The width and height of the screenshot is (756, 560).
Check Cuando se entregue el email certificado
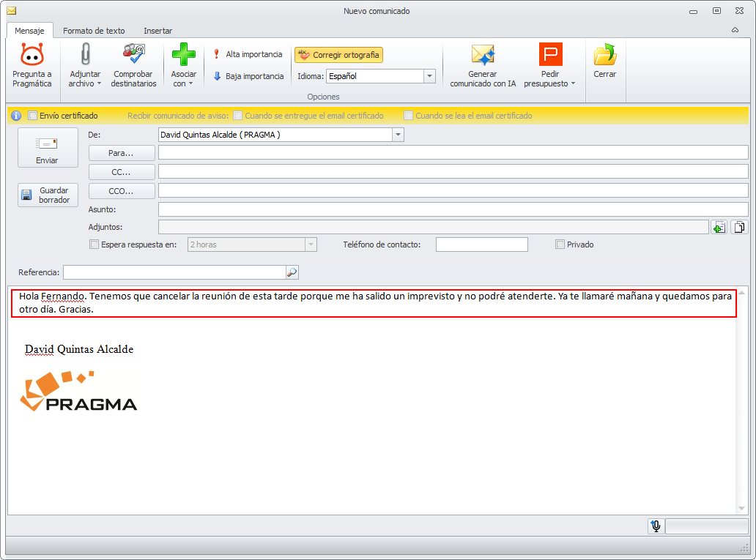(237, 116)
